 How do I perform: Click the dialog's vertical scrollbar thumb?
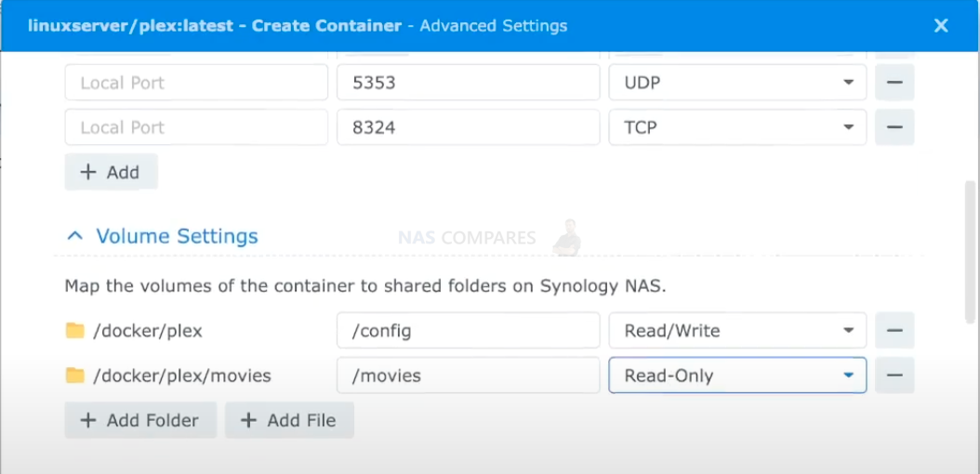point(970,253)
